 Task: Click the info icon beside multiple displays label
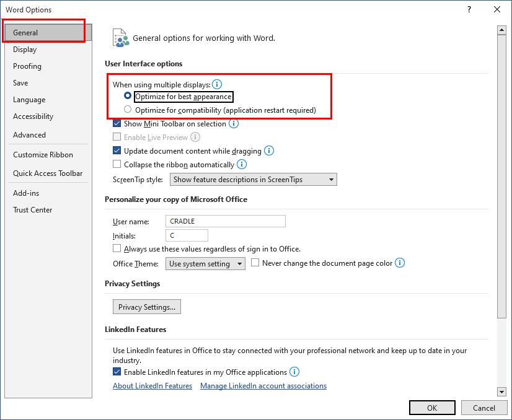click(x=217, y=84)
